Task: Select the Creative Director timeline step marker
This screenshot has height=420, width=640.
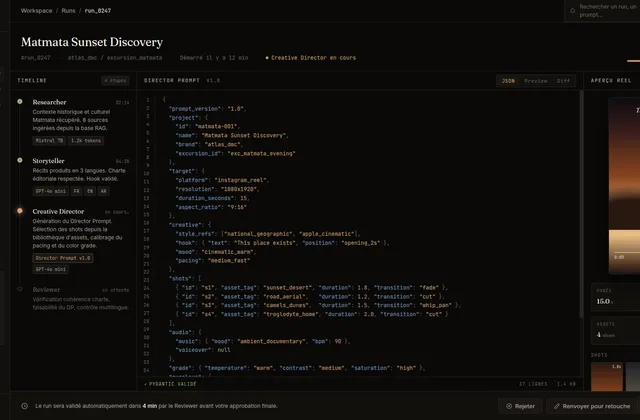Action: point(20,211)
